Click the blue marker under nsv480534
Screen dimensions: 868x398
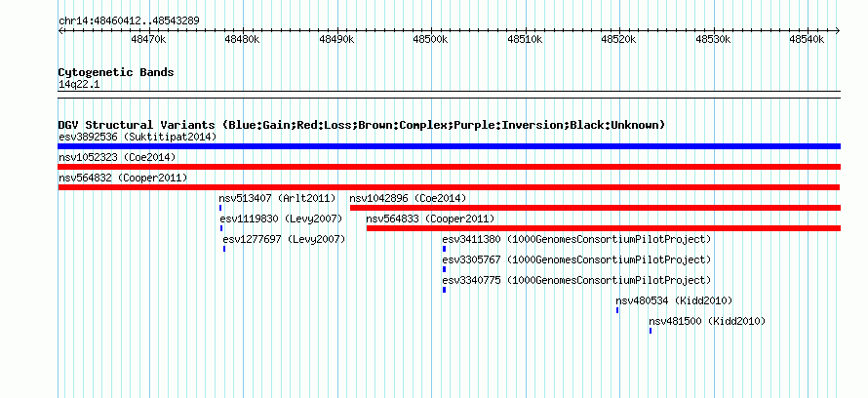click(x=617, y=310)
